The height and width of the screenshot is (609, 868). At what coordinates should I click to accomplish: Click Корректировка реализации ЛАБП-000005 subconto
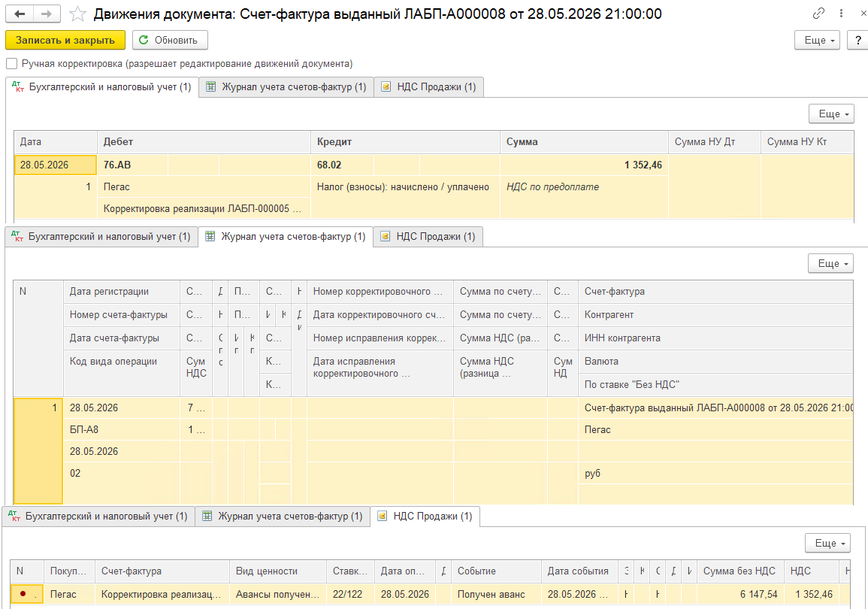pyautogui.click(x=203, y=209)
